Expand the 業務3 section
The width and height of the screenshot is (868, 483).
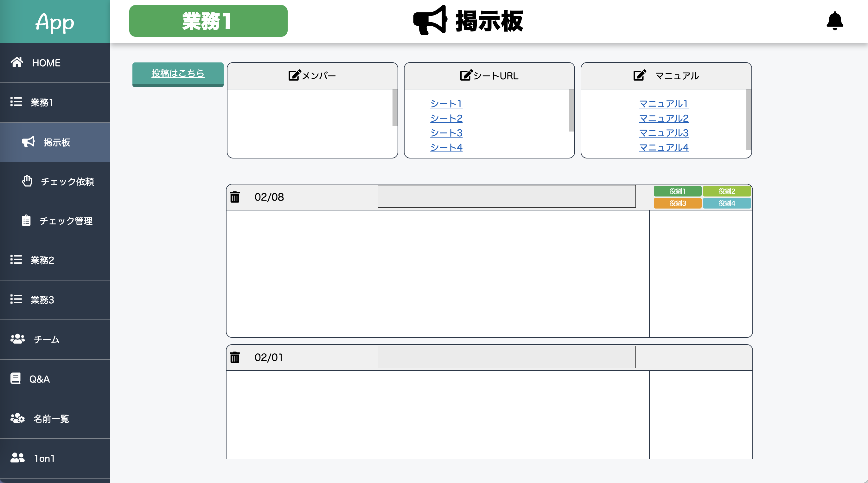[x=42, y=300]
